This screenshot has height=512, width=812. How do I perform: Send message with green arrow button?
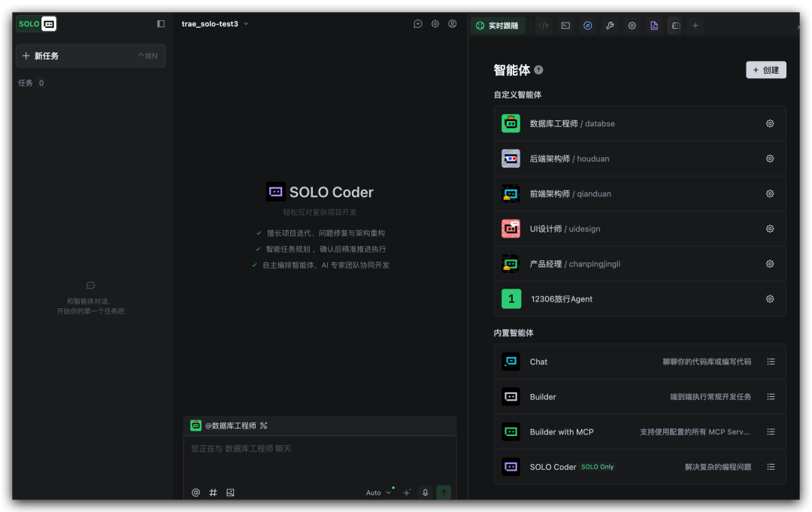click(x=444, y=493)
